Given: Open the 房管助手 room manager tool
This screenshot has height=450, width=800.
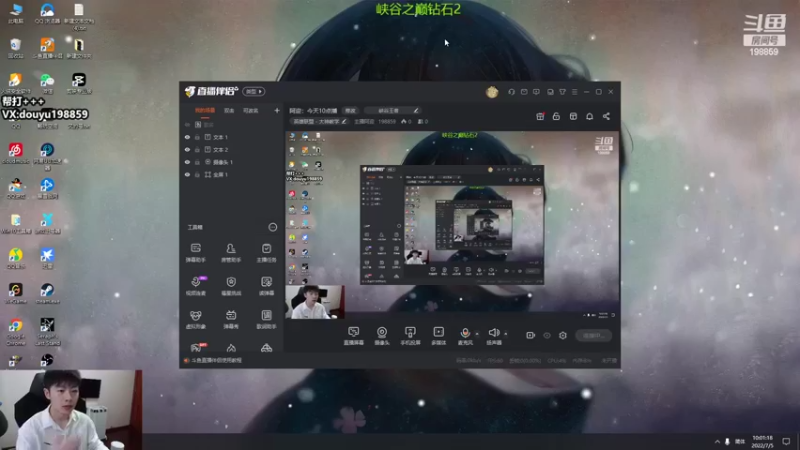Looking at the screenshot, I should tap(231, 252).
